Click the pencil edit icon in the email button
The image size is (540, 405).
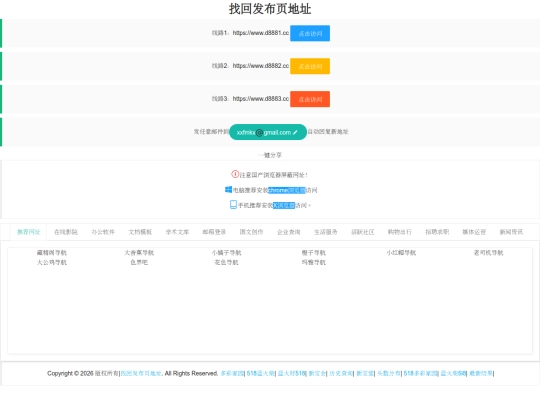click(295, 132)
